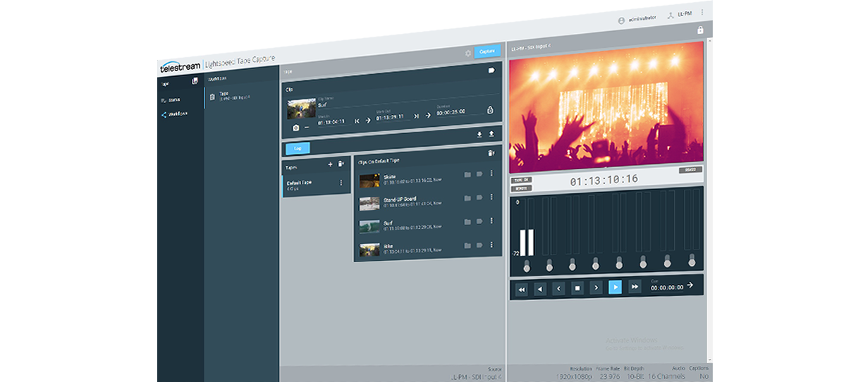The width and height of the screenshot is (868, 382).
Task: Open settings gear next to Capture
Action: 468,53
